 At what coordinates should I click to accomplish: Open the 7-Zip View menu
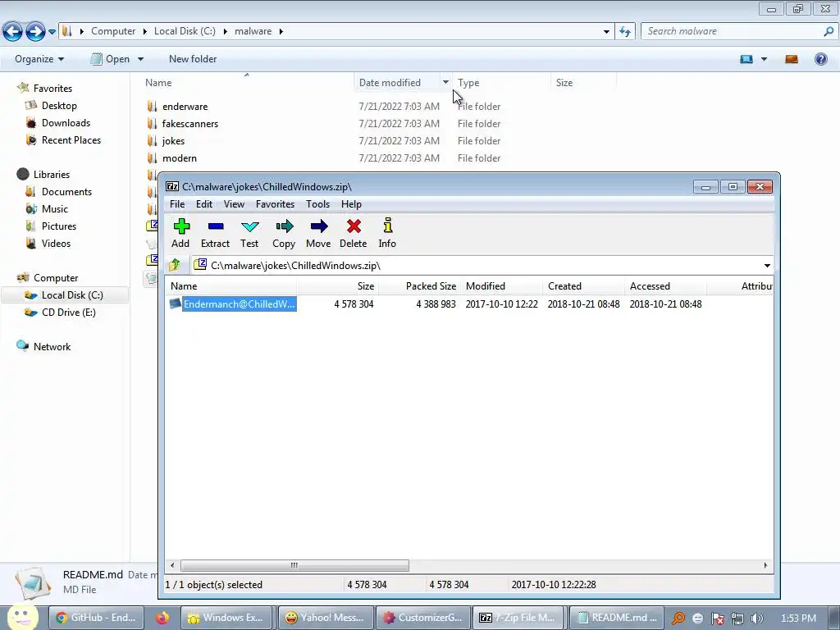[234, 204]
